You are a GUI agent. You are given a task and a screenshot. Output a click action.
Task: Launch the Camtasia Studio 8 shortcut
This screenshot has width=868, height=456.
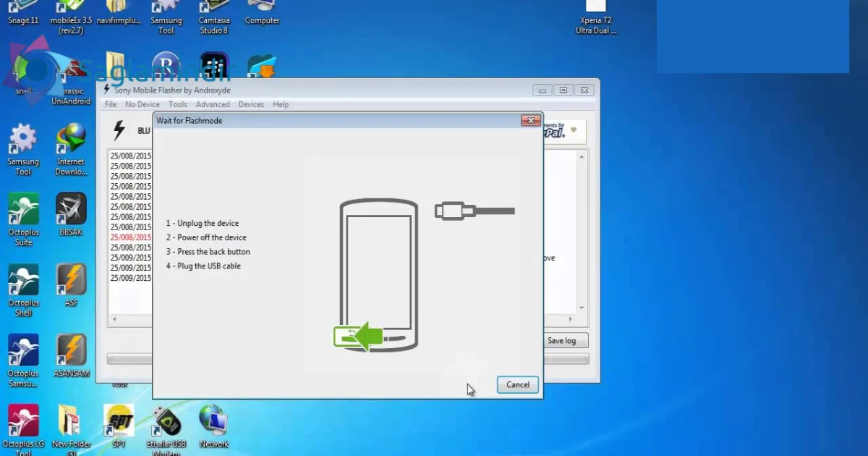point(214,17)
